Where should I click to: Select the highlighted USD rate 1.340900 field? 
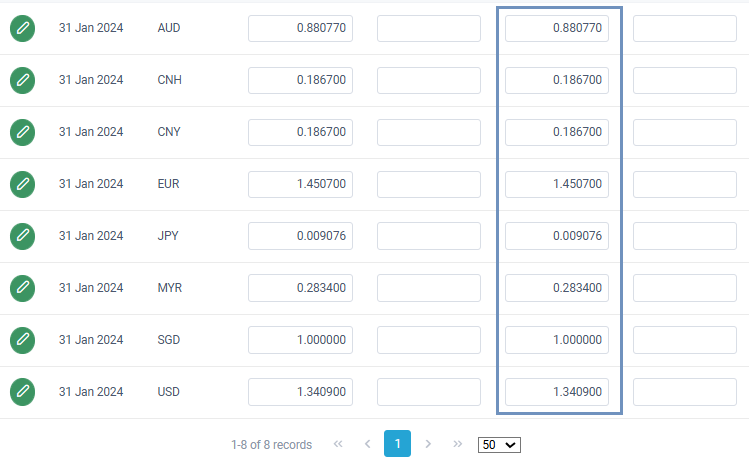556,392
